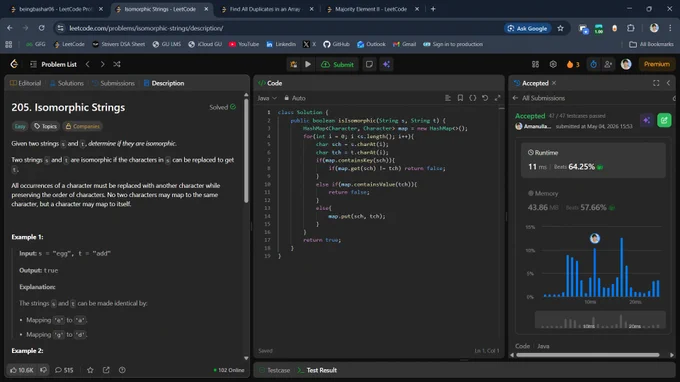This screenshot has height=382, width=680.
Task: Open the GitHub bookmark
Action: (337, 44)
